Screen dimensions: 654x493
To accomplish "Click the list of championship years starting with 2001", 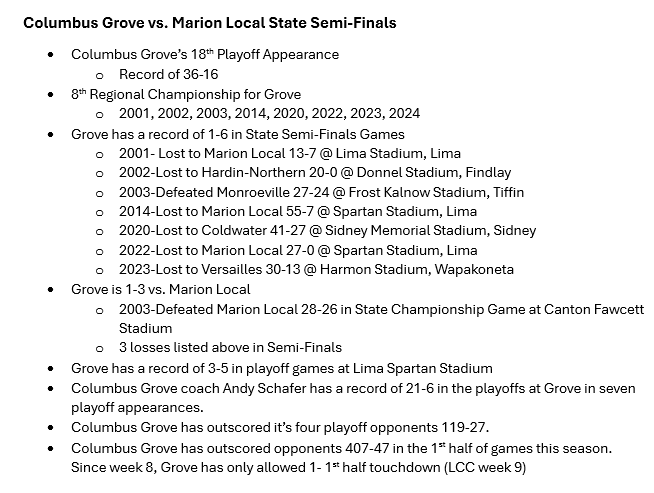I will (271, 113).
